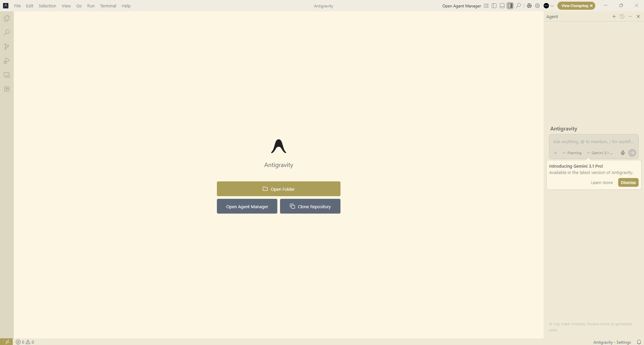The image size is (644, 345).
Task: Dismiss the Gemini 3.1 Pro notice
Action: [x=628, y=183]
